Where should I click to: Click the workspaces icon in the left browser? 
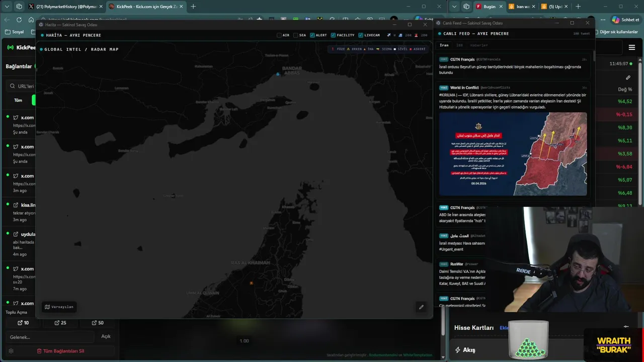coord(19,7)
